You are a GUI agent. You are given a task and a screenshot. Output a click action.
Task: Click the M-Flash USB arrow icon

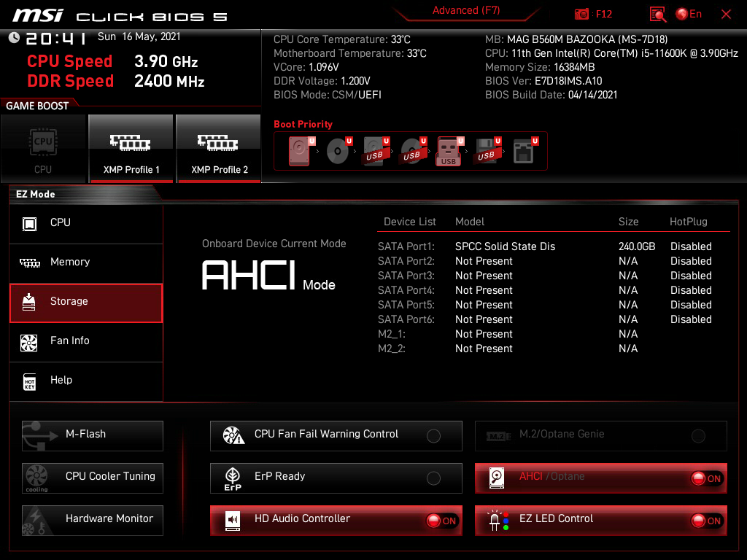click(x=39, y=435)
